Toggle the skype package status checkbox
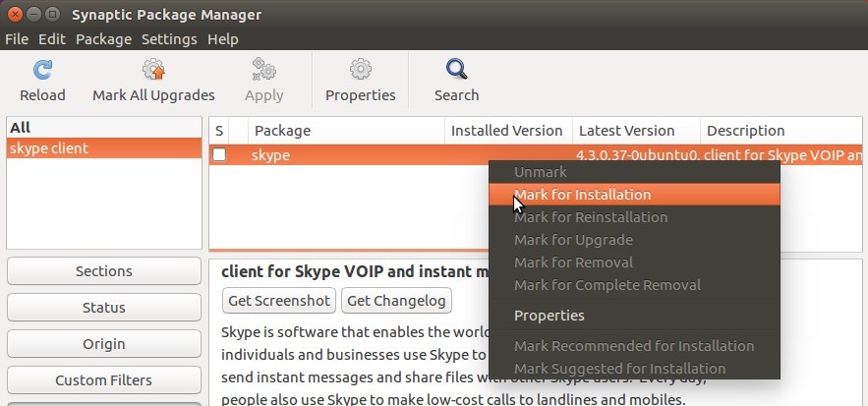The width and height of the screenshot is (868, 406). (220, 154)
